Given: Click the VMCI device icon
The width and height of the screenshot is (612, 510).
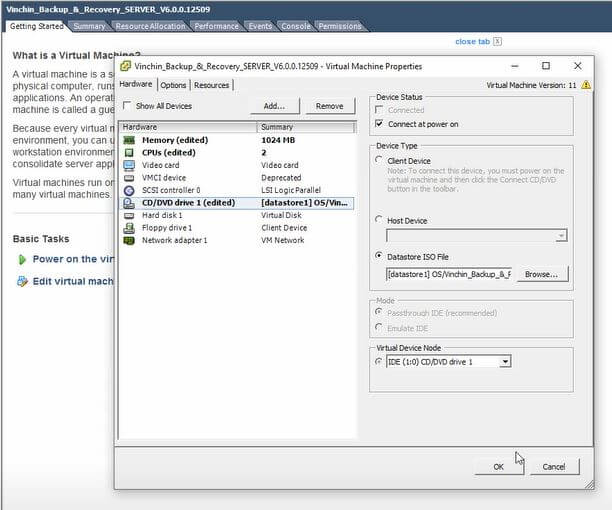Looking at the screenshot, I should [129, 178].
